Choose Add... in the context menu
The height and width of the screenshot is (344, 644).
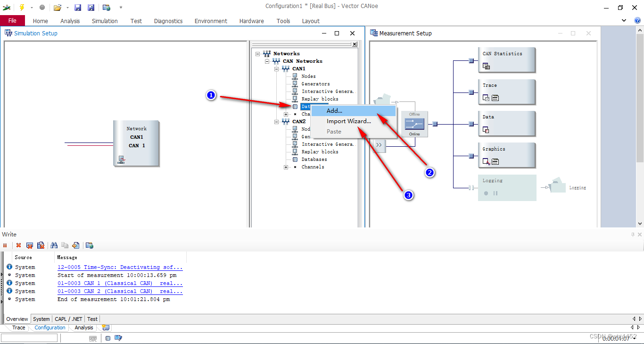coord(354,110)
